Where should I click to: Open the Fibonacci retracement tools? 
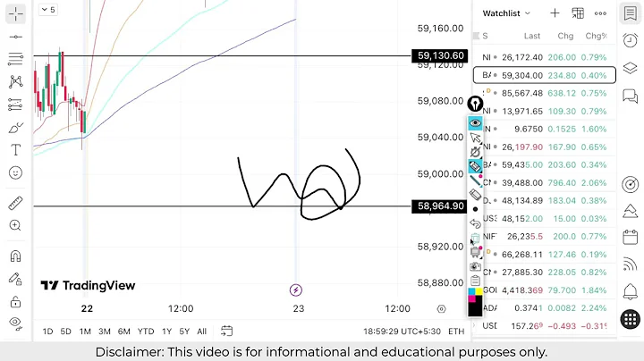[15, 59]
